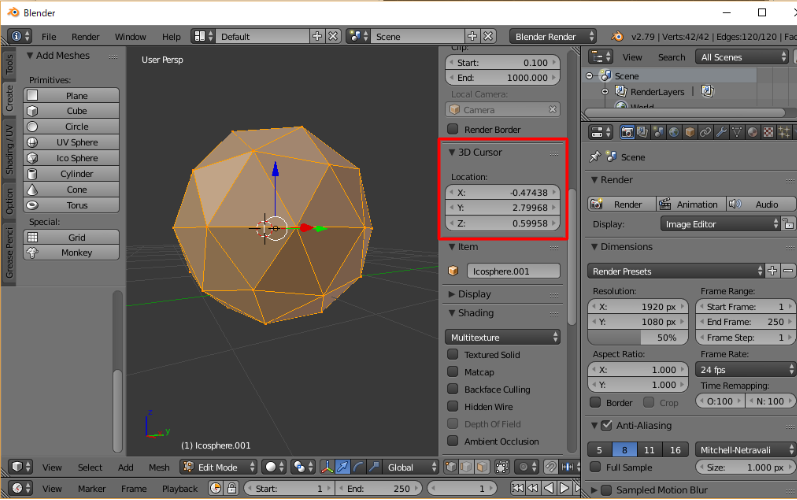Open the Multitexture shading dropdown
797x500 pixels.
pos(502,337)
